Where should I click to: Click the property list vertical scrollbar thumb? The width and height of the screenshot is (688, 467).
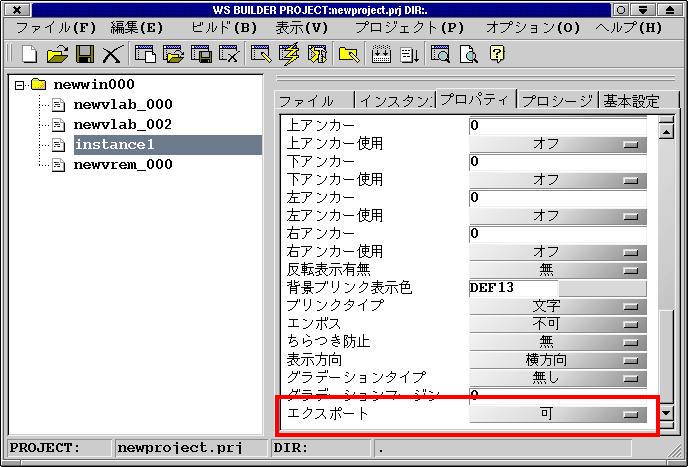pyautogui.click(x=666, y=356)
